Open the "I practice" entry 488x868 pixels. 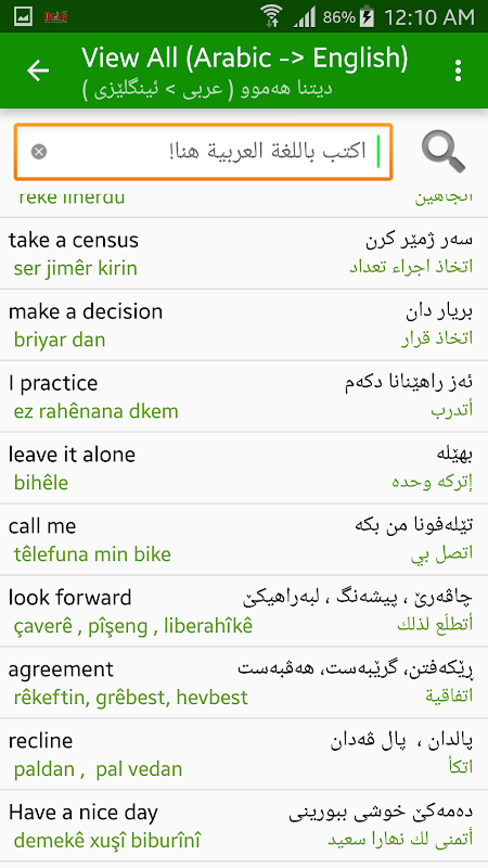coord(244,396)
